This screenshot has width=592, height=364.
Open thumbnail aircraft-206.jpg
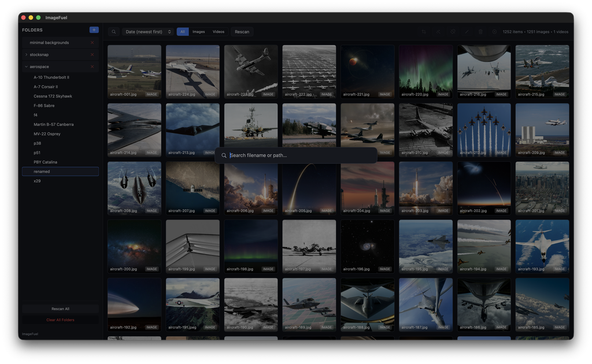tap(251, 188)
